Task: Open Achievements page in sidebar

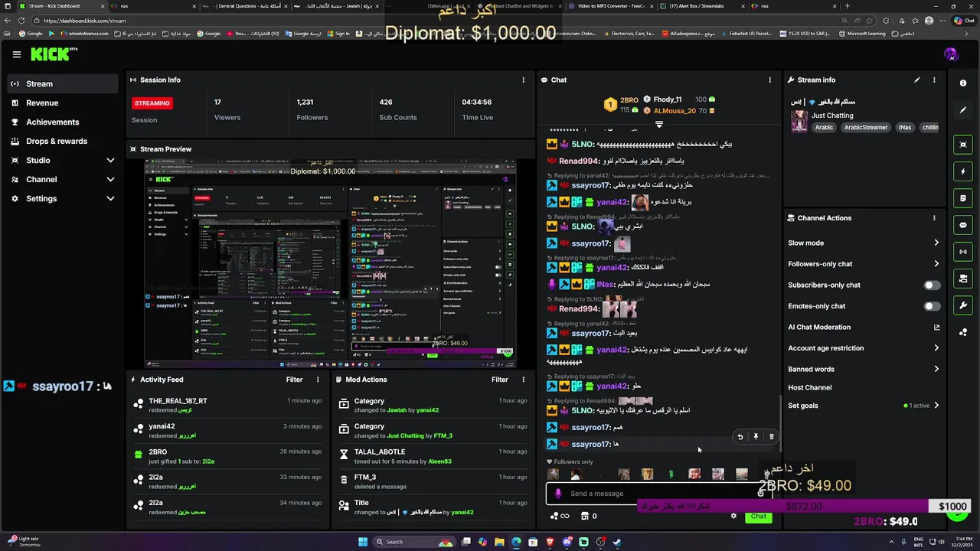Action: [x=63, y=122]
